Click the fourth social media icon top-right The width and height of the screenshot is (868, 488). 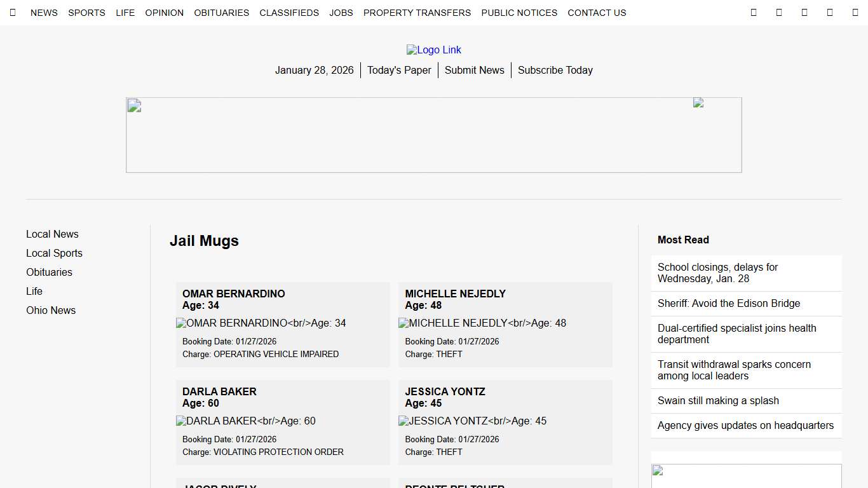830,12
